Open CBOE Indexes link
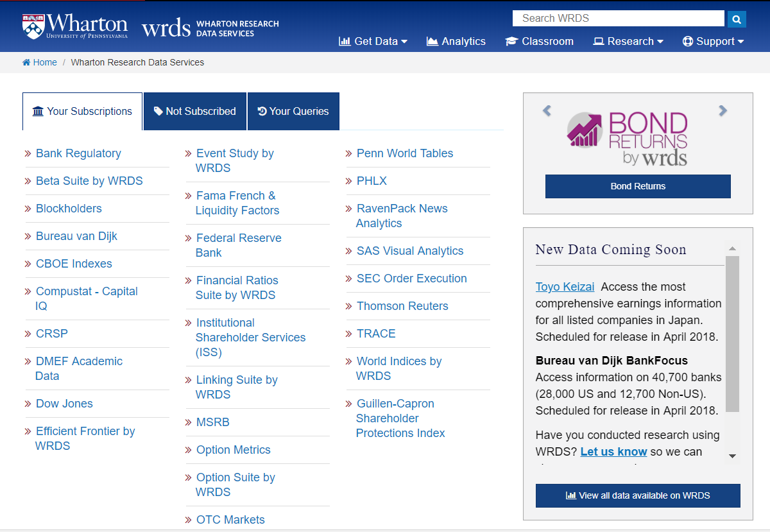The image size is (770, 532). point(74,264)
